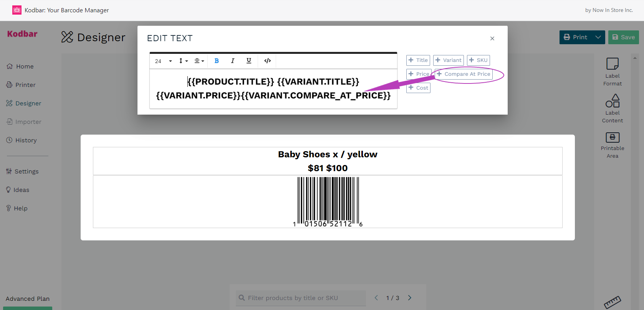
Task: Open the line height dropdown
Action: point(184,61)
